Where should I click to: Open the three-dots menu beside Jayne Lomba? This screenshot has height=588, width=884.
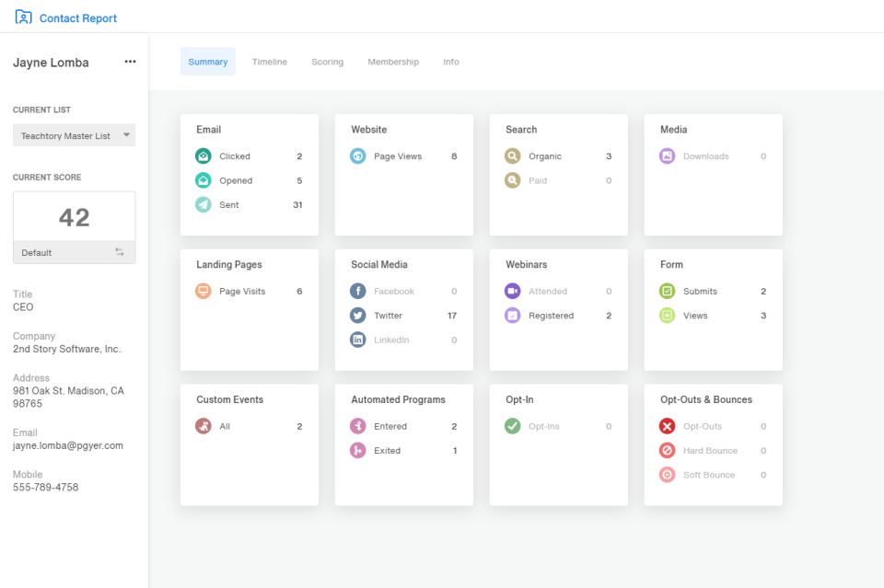click(130, 62)
